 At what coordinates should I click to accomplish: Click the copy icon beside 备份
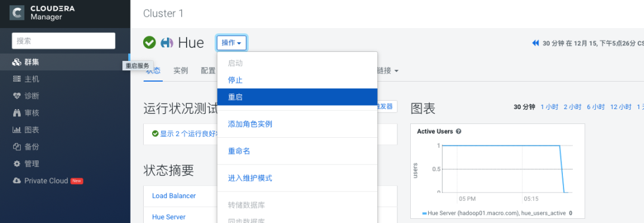(17, 147)
